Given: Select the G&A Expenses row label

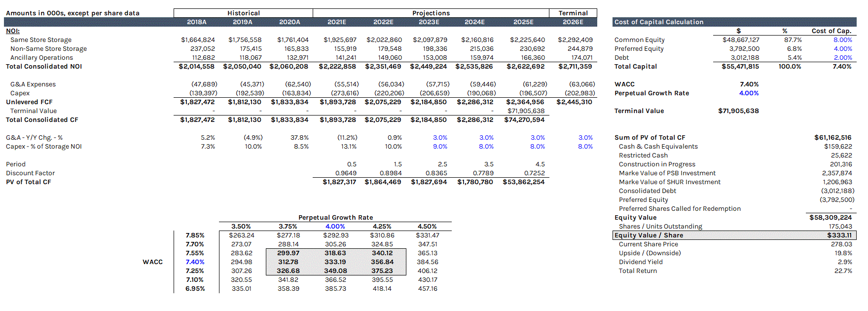Looking at the screenshot, I should click(x=33, y=84).
